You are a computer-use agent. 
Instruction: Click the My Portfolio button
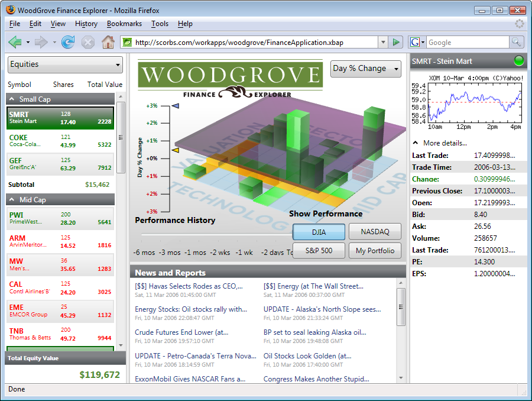374,251
